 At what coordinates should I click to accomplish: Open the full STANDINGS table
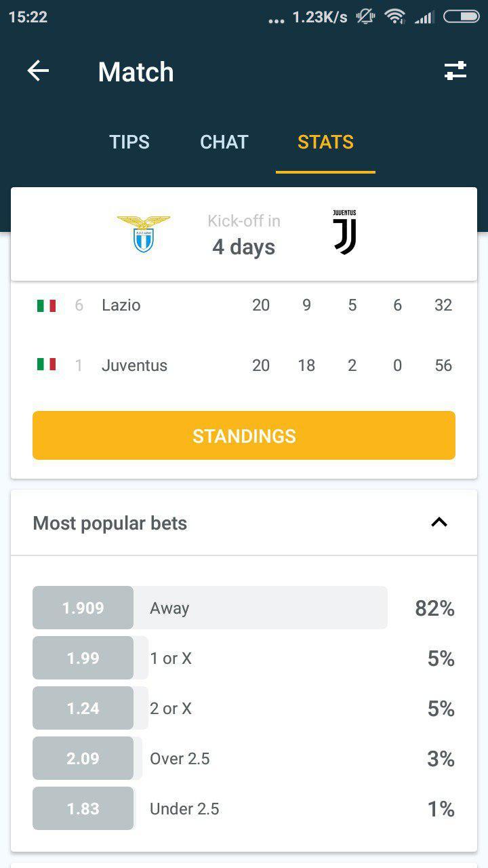244,435
